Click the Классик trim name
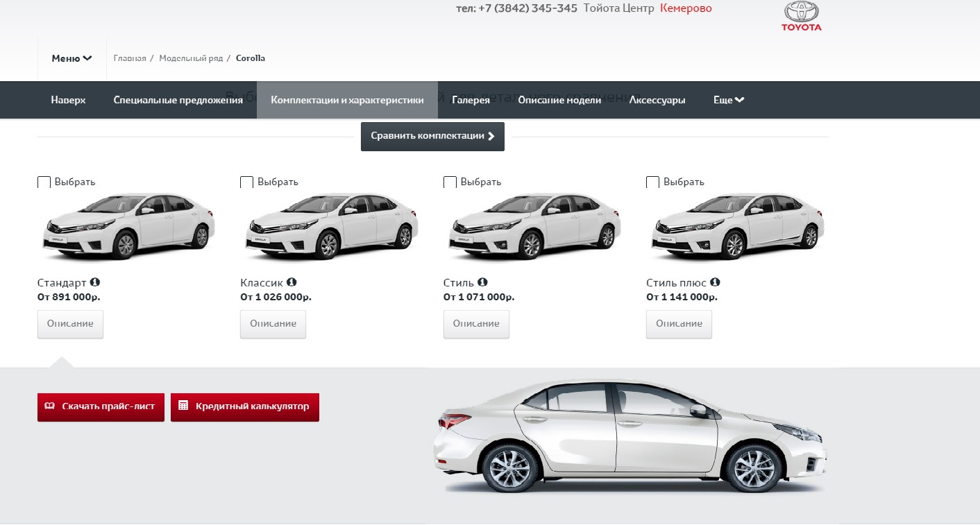The height and width of the screenshot is (525, 980). point(262,283)
